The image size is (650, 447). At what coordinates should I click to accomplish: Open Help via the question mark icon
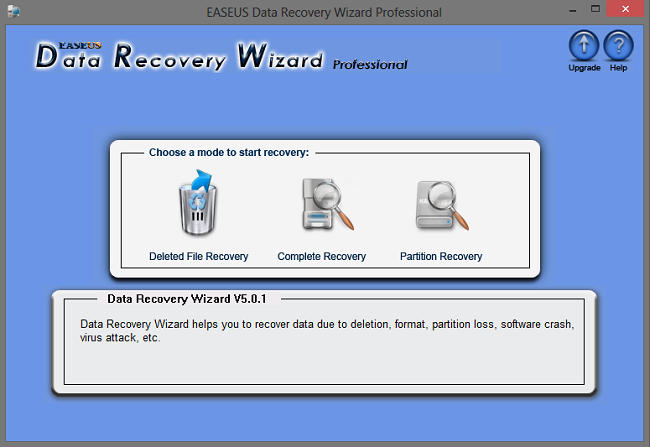[x=618, y=45]
